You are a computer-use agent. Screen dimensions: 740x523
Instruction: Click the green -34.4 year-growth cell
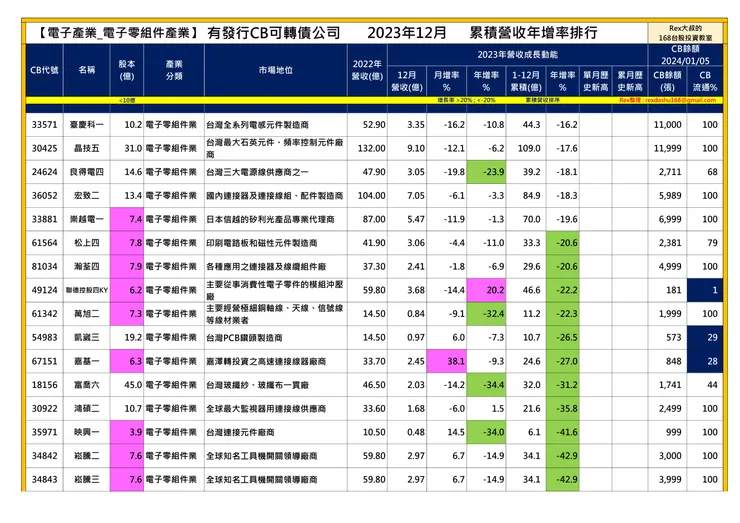click(x=486, y=385)
